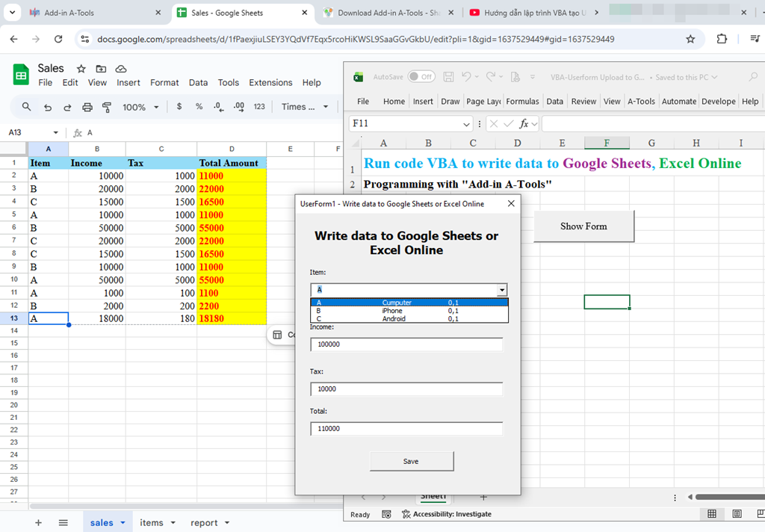Viewport: 765px width, 532px height.
Task: Open the Times font family dropdown
Action: 305,107
